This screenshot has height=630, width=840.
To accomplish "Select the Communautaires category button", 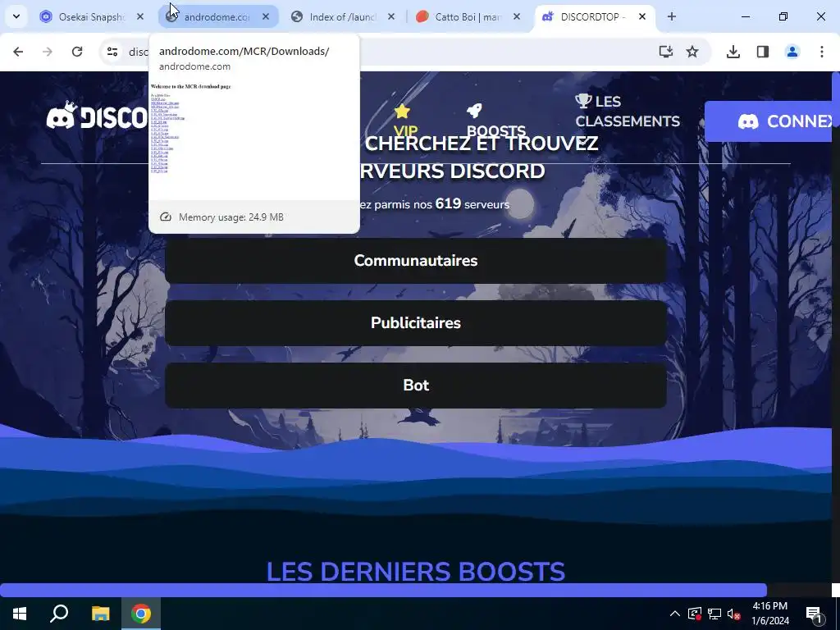I will [x=416, y=260].
